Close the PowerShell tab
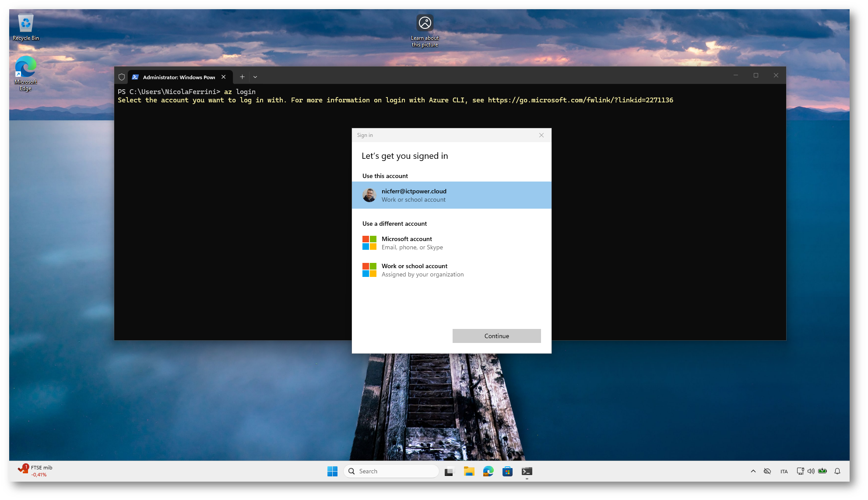868x500 pixels. [224, 77]
